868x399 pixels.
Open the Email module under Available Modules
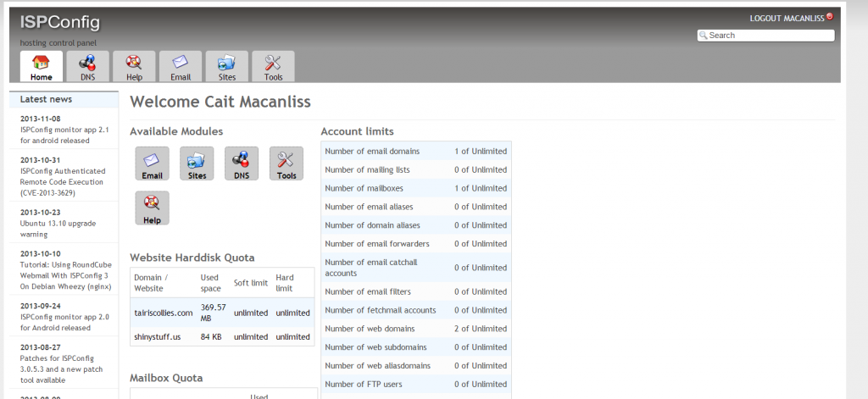(x=153, y=163)
